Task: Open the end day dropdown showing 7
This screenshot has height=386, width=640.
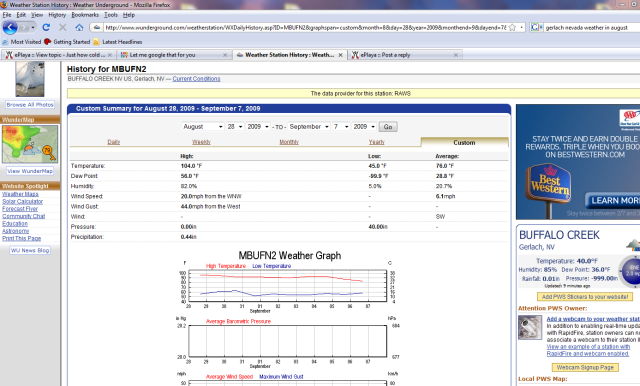Action: pos(341,126)
